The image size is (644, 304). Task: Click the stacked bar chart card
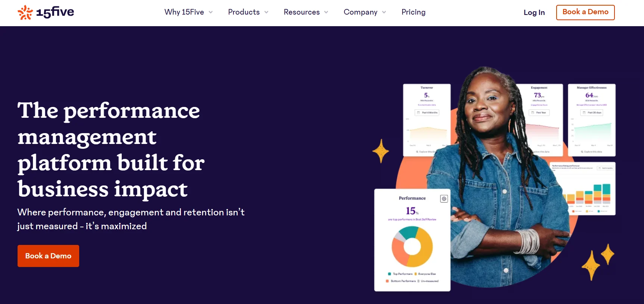(583, 188)
